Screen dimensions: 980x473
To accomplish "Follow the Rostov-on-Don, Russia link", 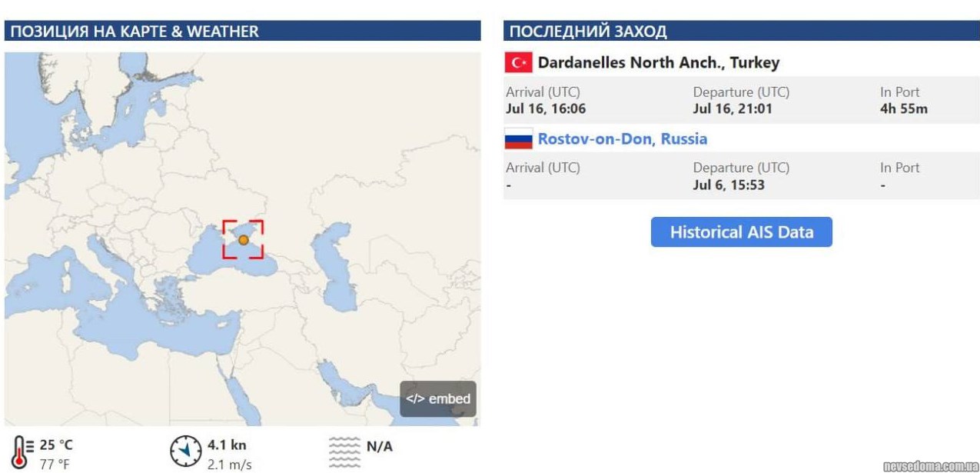I will click(623, 139).
